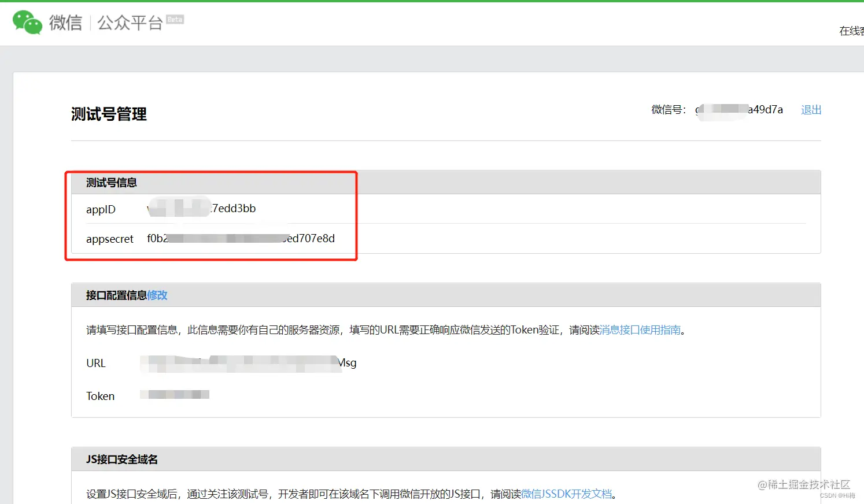This screenshot has height=504, width=864.
Task: Open the 消息接口使用指南 link
Action: pyautogui.click(x=640, y=330)
